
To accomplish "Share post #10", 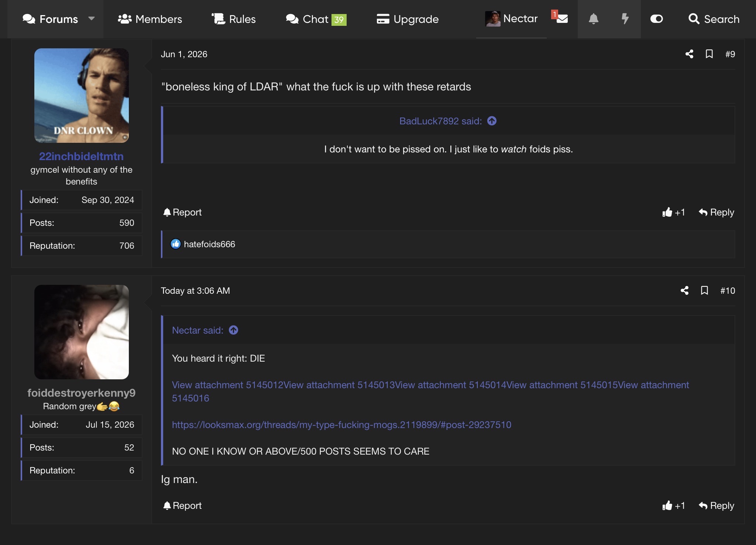I will [684, 291].
